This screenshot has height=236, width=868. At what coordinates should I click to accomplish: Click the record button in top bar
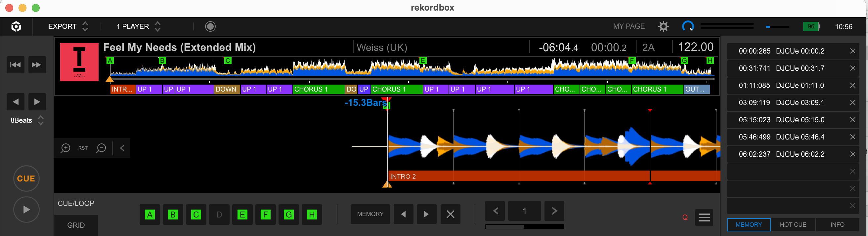210,26
